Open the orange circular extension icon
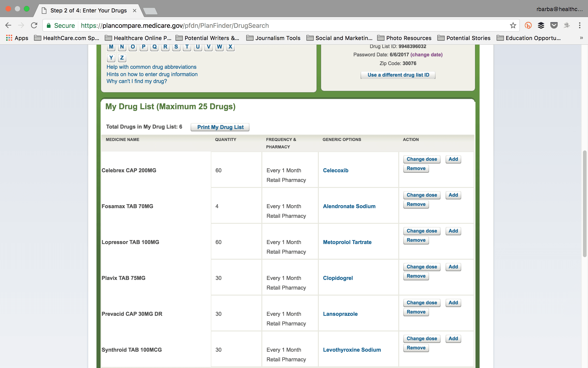 [528, 25]
